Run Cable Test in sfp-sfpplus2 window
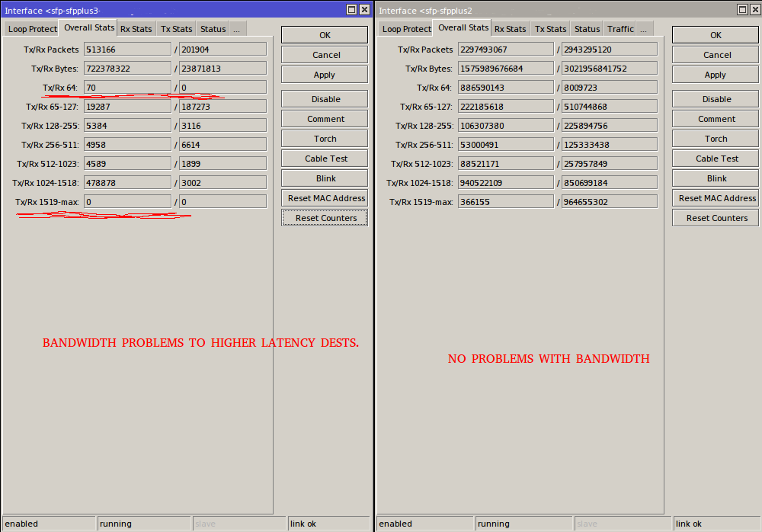Image resolution: width=762 pixels, height=532 pixels. pyautogui.click(x=716, y=159)
